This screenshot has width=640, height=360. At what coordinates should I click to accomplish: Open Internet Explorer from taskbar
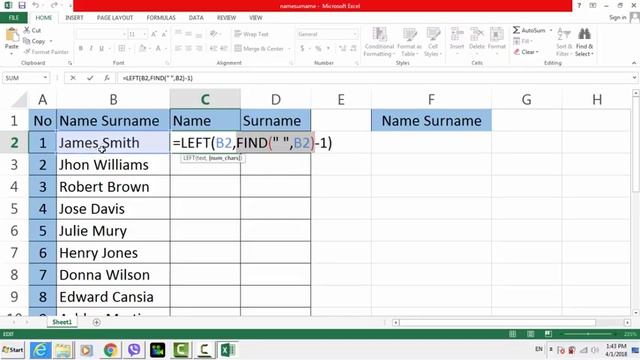[40, 350]
